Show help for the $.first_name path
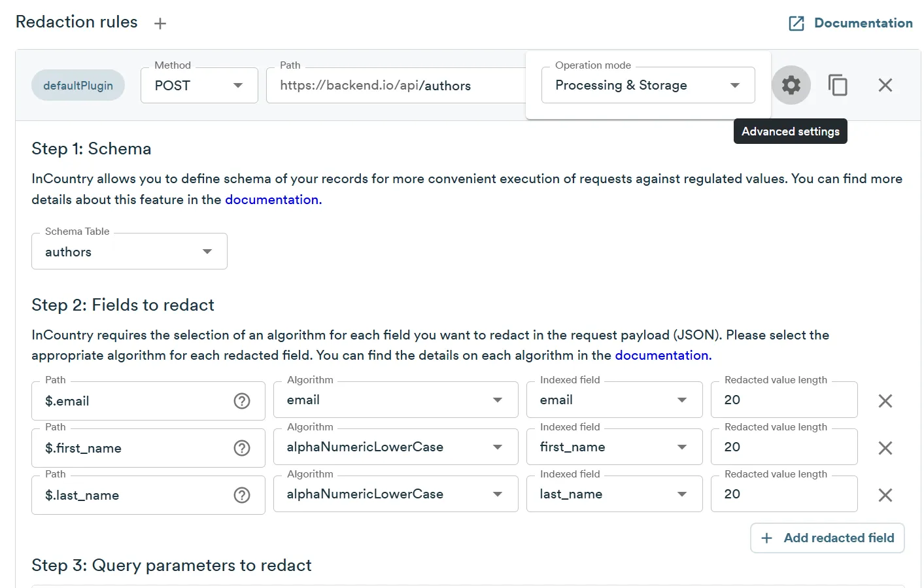The width and height of the screenshot is (924, 588). tap(242, 448)
